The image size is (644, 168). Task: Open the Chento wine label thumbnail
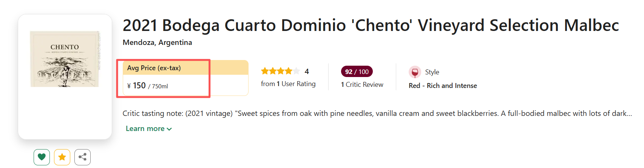click(x=65, y=59)
